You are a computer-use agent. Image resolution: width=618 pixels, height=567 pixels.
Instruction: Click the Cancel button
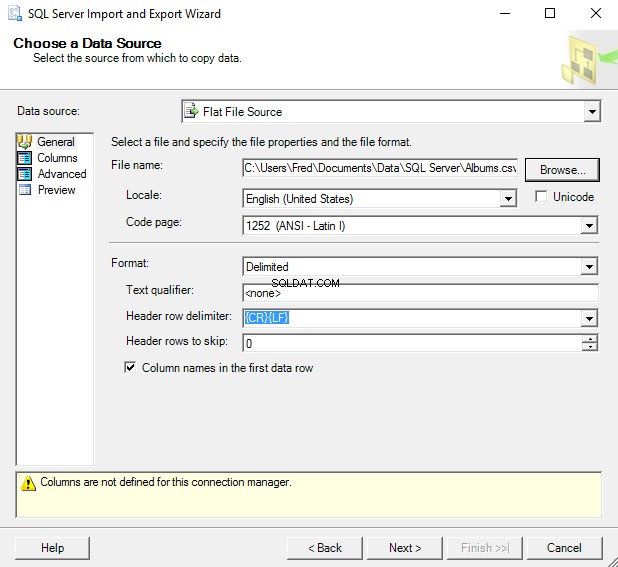[x=564, y=548]
